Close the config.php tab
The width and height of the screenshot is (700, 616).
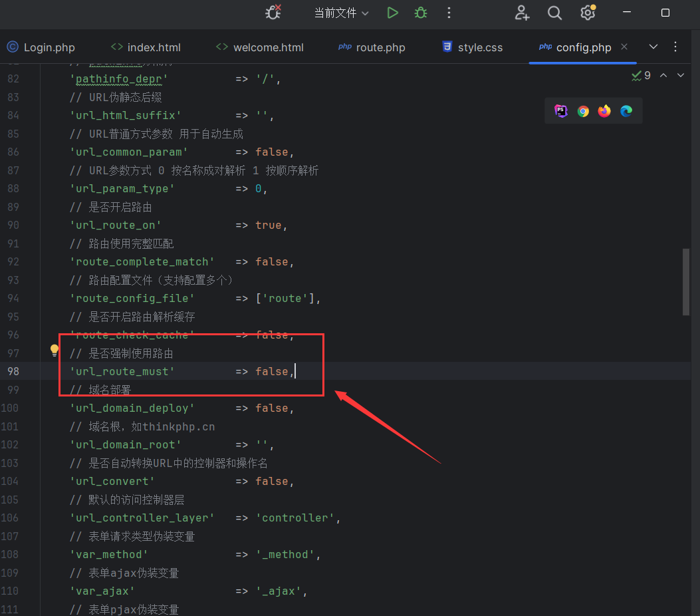coord(624,47)
